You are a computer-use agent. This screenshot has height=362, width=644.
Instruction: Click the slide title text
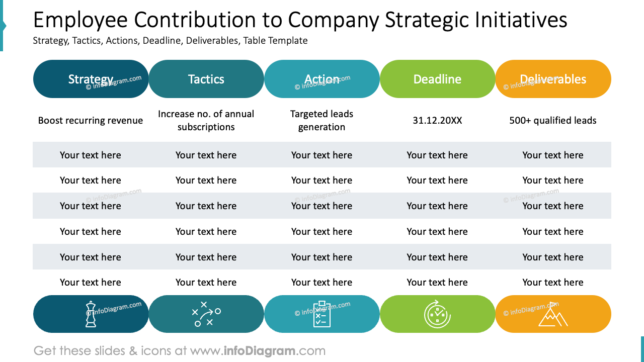300,20
